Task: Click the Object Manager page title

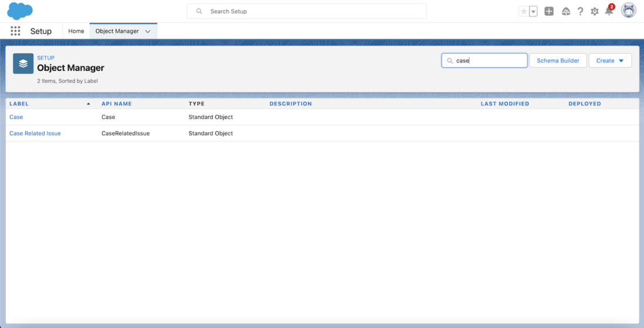Action: [x=71, y=68]
